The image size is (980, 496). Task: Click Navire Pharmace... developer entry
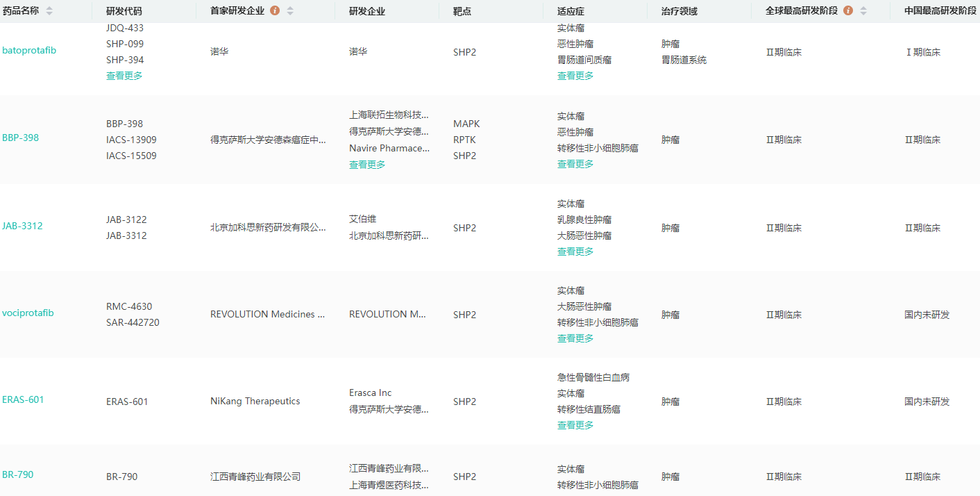pyautogui.click(x=389, y=148)
